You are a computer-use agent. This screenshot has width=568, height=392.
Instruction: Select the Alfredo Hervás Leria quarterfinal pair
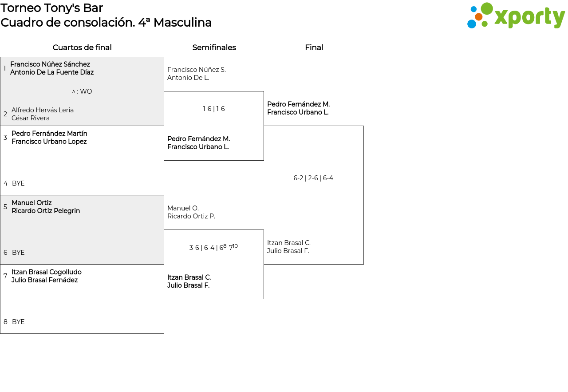click(x=43, y=114)
